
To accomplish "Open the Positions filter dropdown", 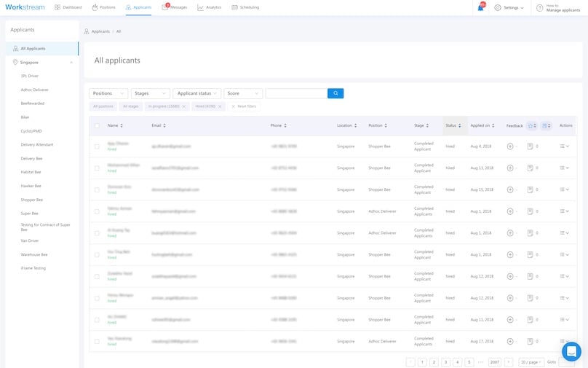I will 108,93.
